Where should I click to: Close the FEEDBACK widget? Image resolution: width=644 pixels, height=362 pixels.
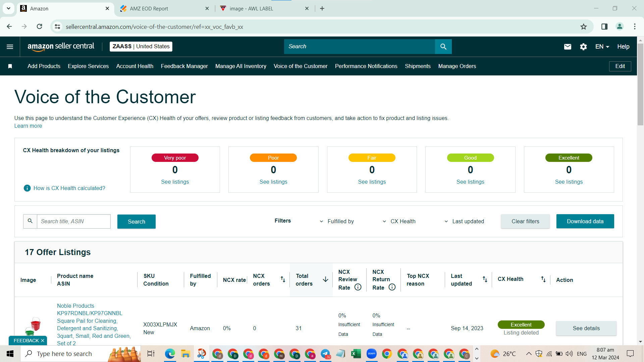pos(43,341)
